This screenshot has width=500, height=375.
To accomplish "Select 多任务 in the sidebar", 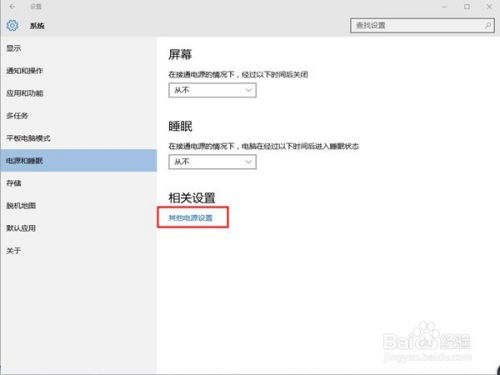I will [x=78, y=116].
